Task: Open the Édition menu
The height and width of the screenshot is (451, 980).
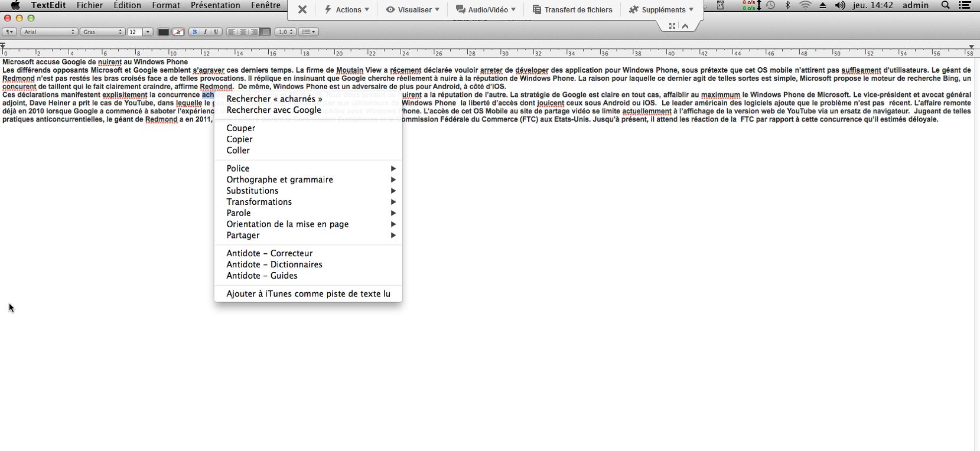Action: click(x=127, y=5)
